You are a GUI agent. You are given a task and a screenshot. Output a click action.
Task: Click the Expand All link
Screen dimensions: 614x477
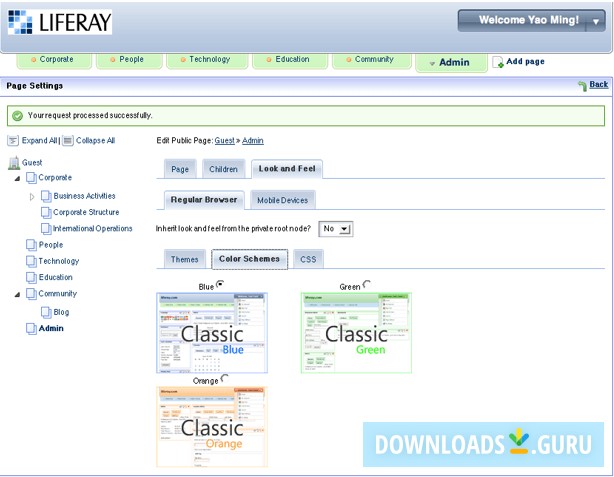[x=40, y=141]
